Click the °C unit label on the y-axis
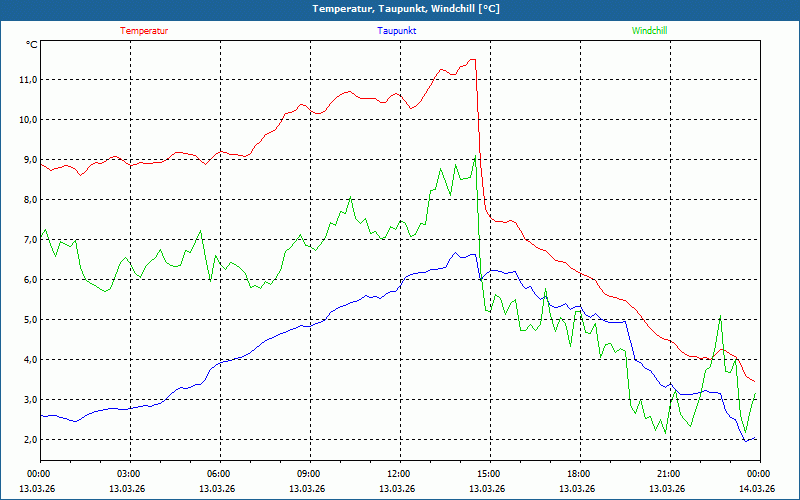The height and width of the screenshot is (500, 800). click(32, 45)
